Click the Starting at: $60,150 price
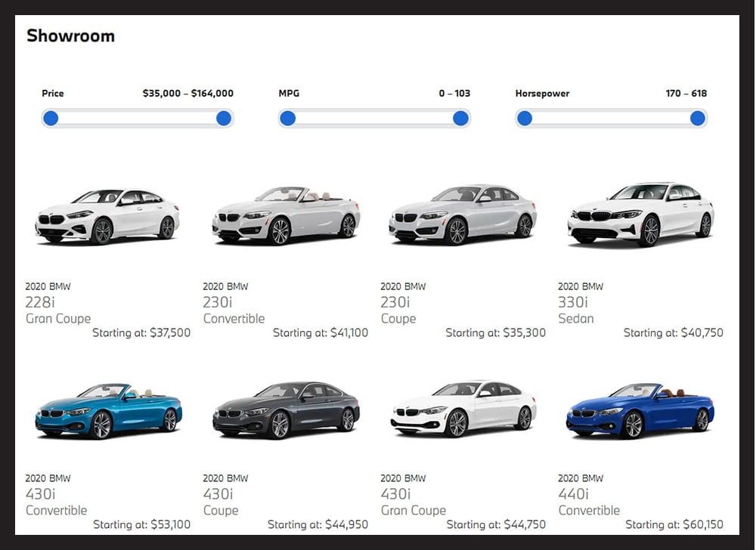The width and height of the screenshot is (756, 550). [674, 524]
